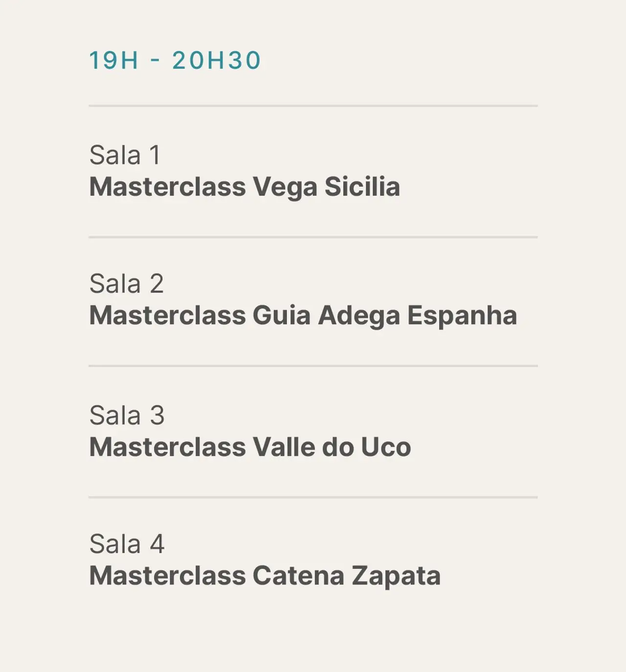The height and width of the screenshot is (672, 626).
Task: Click the 19H start time
Action: coord(113,61)
